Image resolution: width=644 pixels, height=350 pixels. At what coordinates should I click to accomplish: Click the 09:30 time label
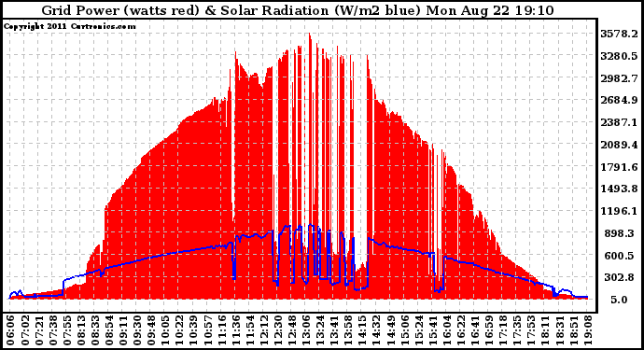pos(137,330)
